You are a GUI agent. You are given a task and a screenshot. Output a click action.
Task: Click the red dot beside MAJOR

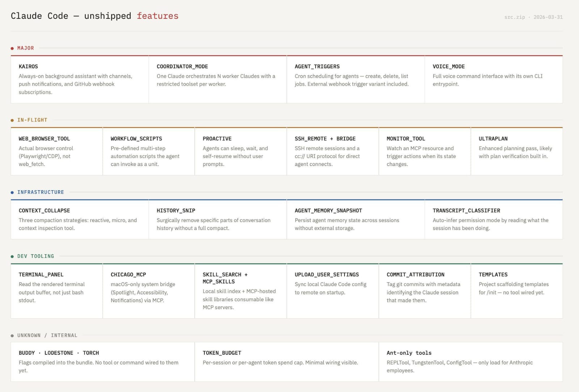(12, 48)
